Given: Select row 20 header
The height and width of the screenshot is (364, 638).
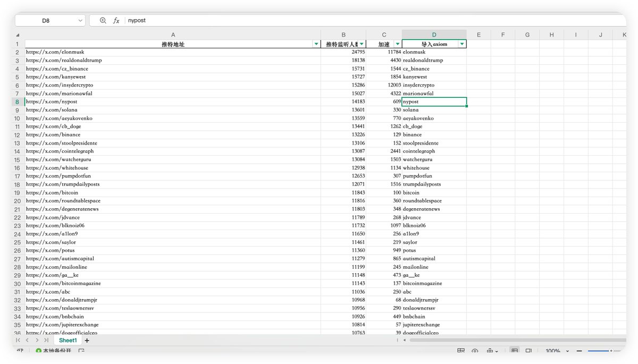Looking at the screenshot, I should (18, 201).
